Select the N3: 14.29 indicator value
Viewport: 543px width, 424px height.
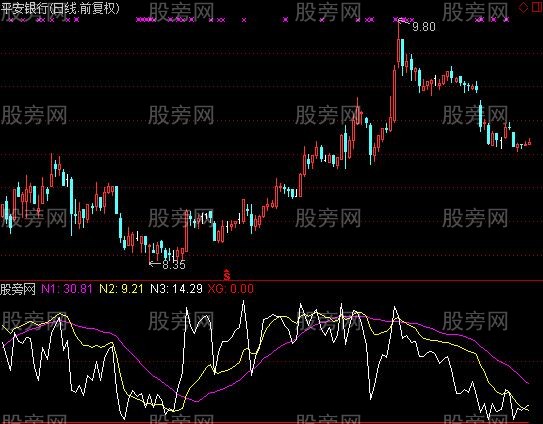pos(176,289)
